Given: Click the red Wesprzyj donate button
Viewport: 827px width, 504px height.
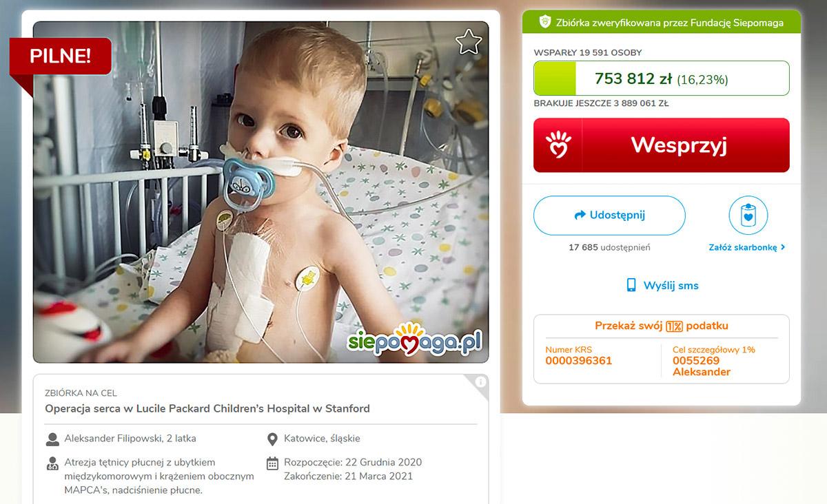Looking at the screenshot, I should [x=662, y=145].
